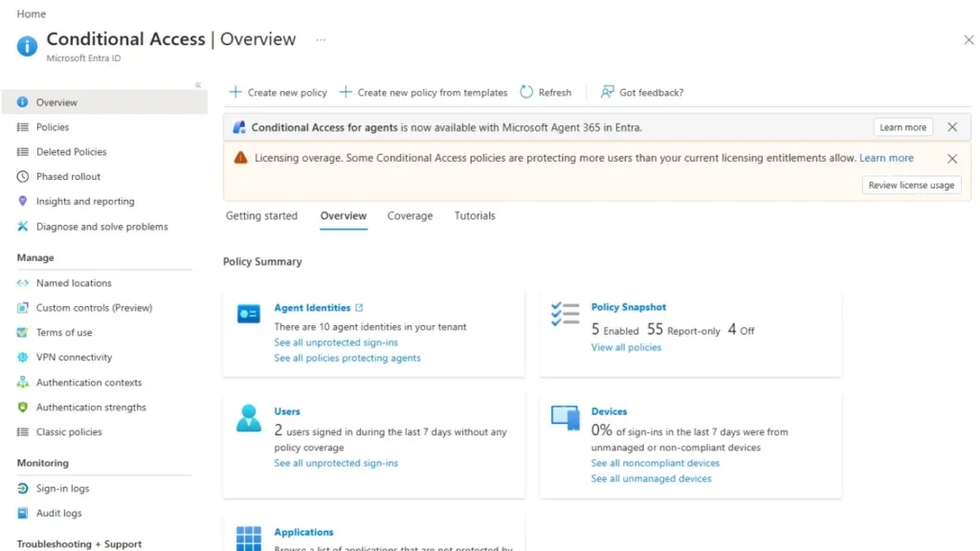Click the Audit logs icon
Viewport: 980px width, 551px height.
23,513
